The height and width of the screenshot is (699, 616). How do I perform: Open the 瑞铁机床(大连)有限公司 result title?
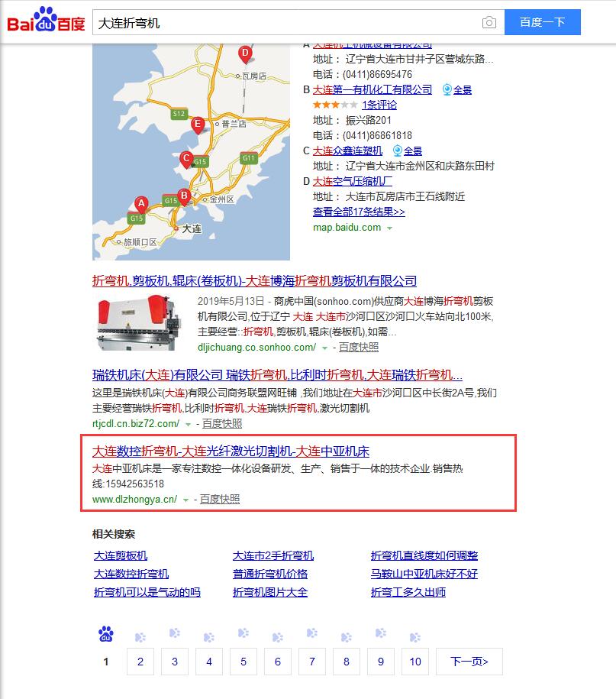[x=277, y=375]
